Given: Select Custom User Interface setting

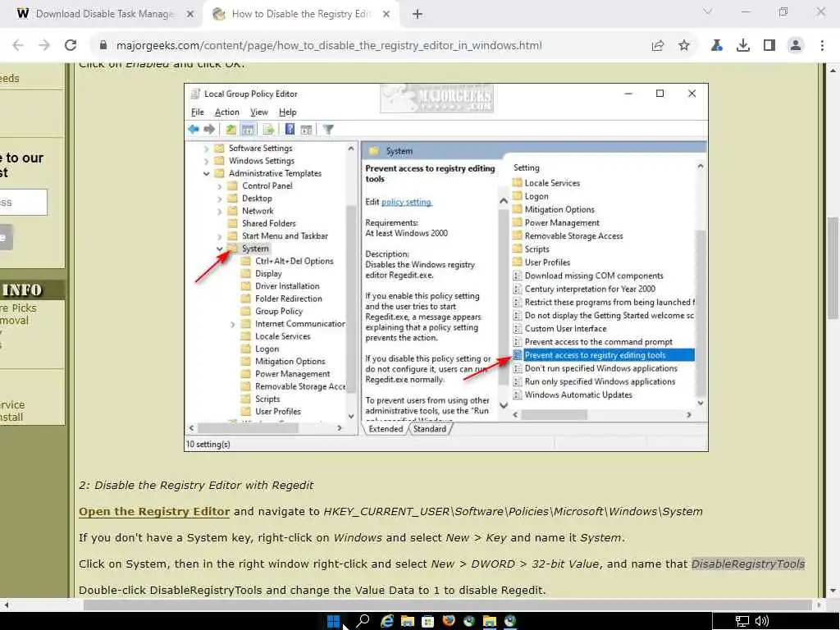Looking at the screenshot, I should [x=566, y=328].
